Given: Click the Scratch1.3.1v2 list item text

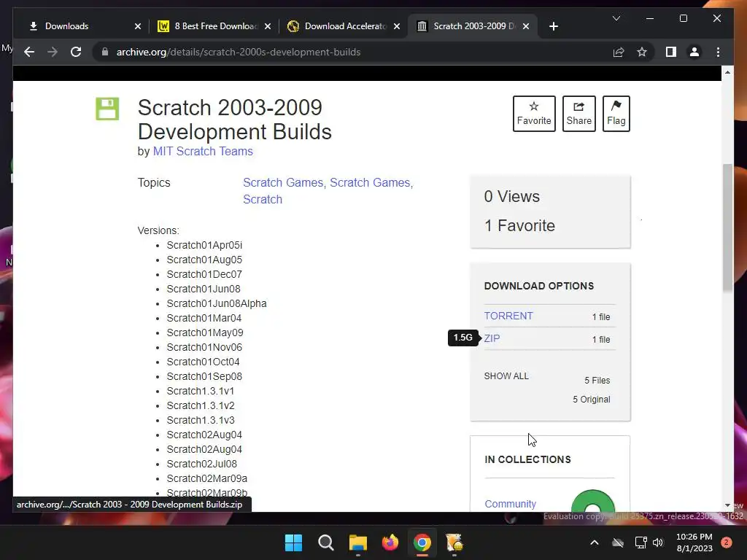Looking at the screenshot, I should [x=201, y=405].
